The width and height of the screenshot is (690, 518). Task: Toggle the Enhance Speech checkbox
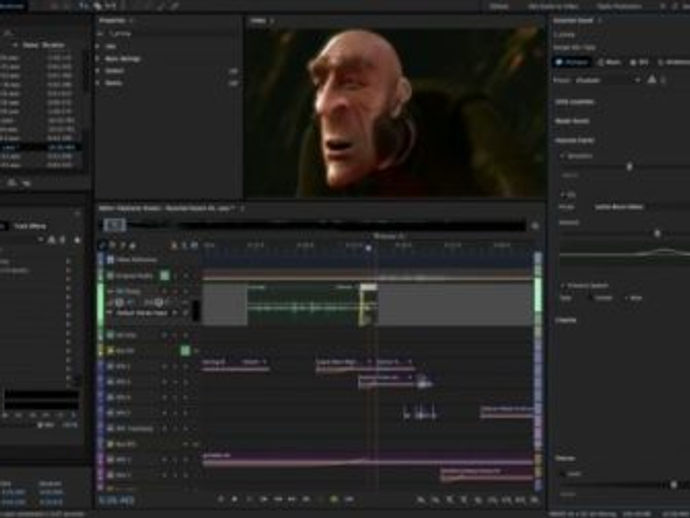click(562, 286)
